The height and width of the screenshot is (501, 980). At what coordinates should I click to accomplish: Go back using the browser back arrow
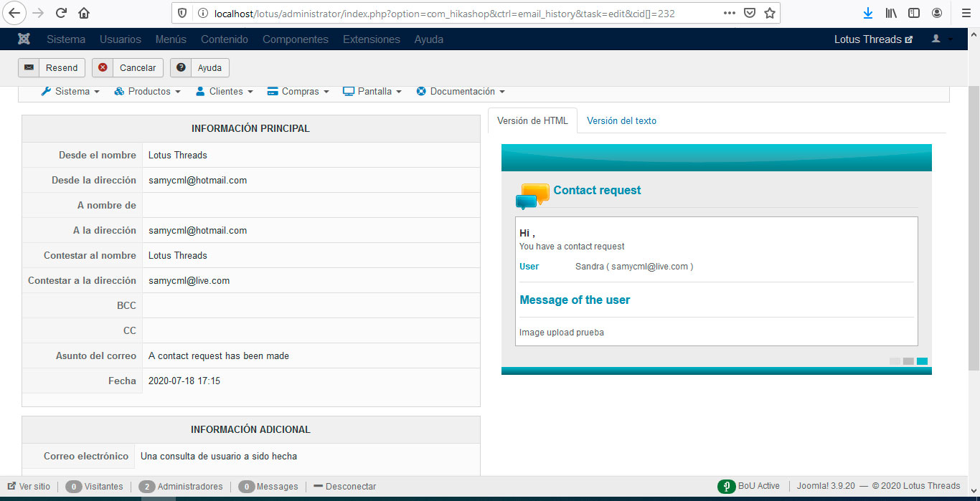point(16,13)
